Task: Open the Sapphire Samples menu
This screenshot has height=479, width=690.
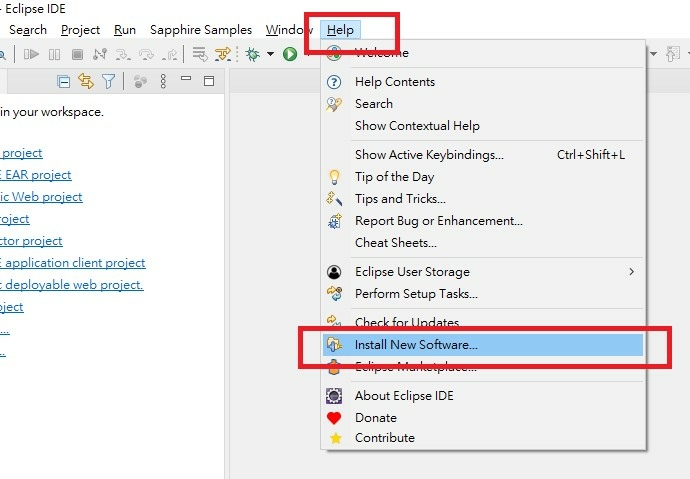Action: pos(201,30)
